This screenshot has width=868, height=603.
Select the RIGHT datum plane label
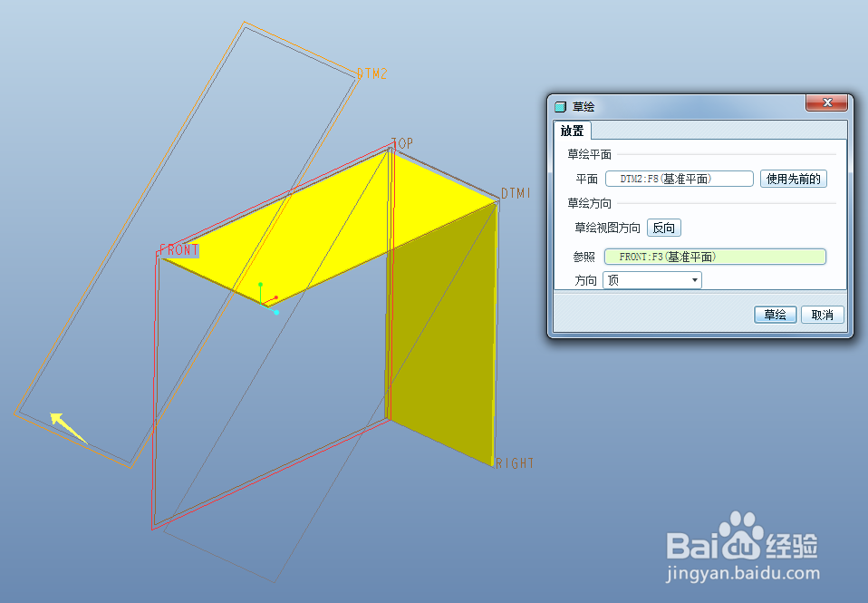pos(515,463)
